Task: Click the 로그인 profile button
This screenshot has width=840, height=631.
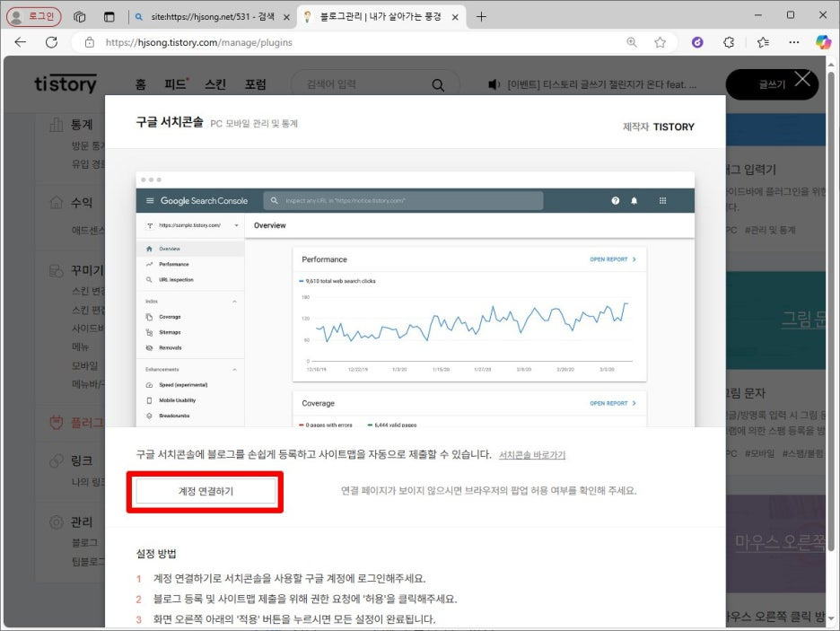Action: click(x=34, y=16)
